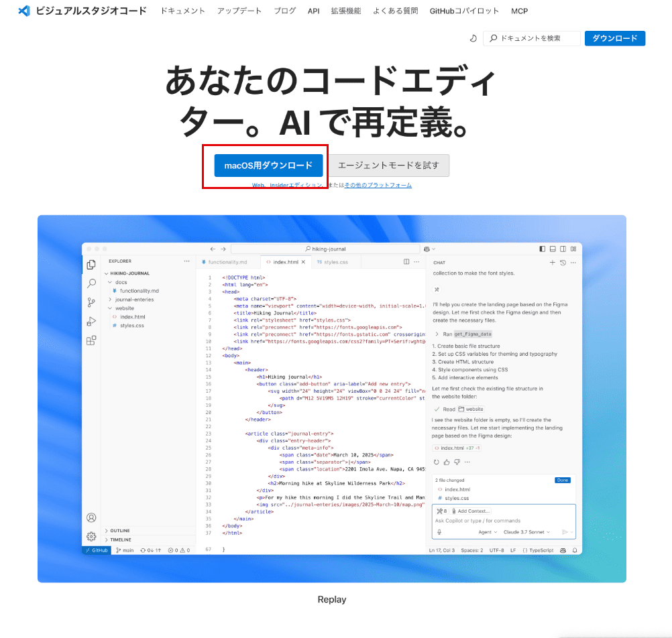This screenshot has height=638, width=672.
Task: Select API in the top navigation
Action: pyautogui.click(x=314, y=11)
